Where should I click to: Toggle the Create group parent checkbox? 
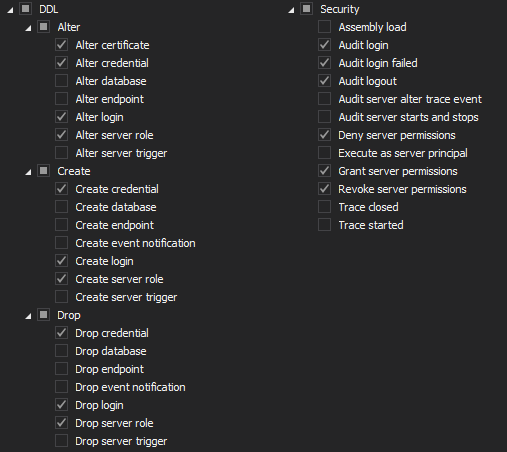tap(43, 171)
